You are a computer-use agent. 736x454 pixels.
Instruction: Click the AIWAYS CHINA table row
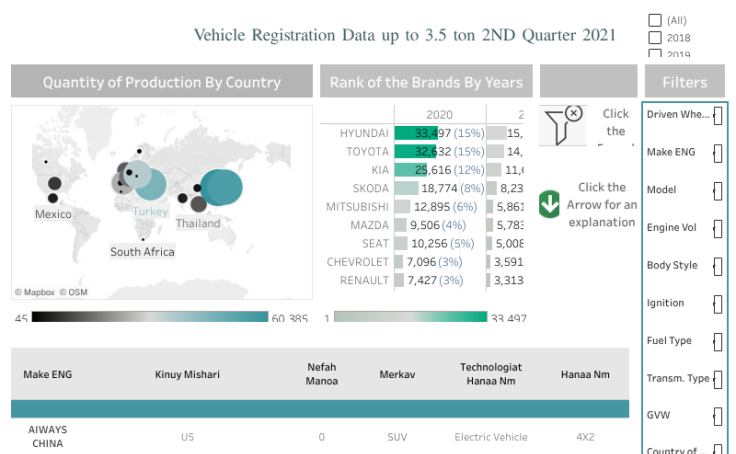coord(48,437)
